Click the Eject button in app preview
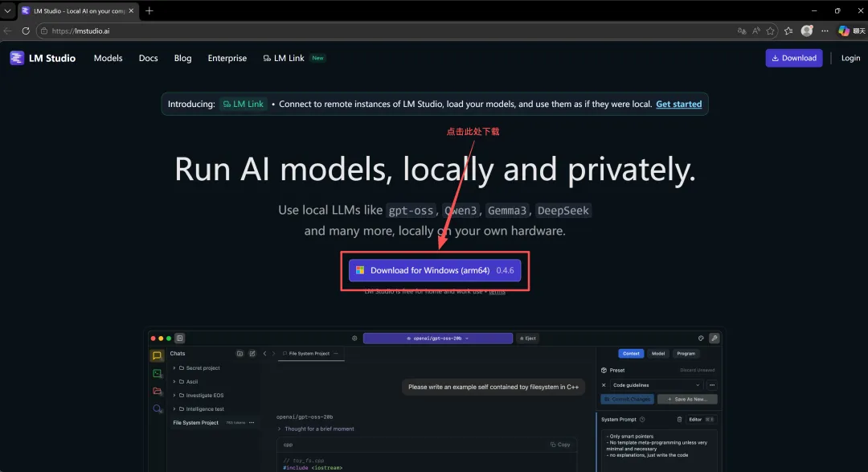 pyautogui.click(x=528, y=338)
